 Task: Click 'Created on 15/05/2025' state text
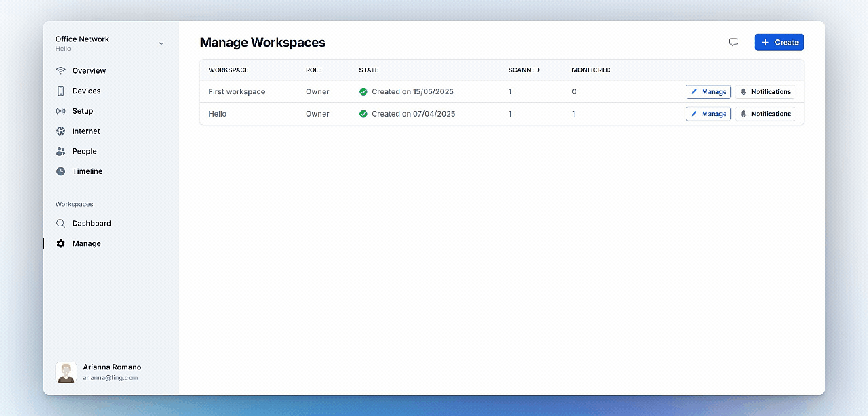[x=414, y=91]
